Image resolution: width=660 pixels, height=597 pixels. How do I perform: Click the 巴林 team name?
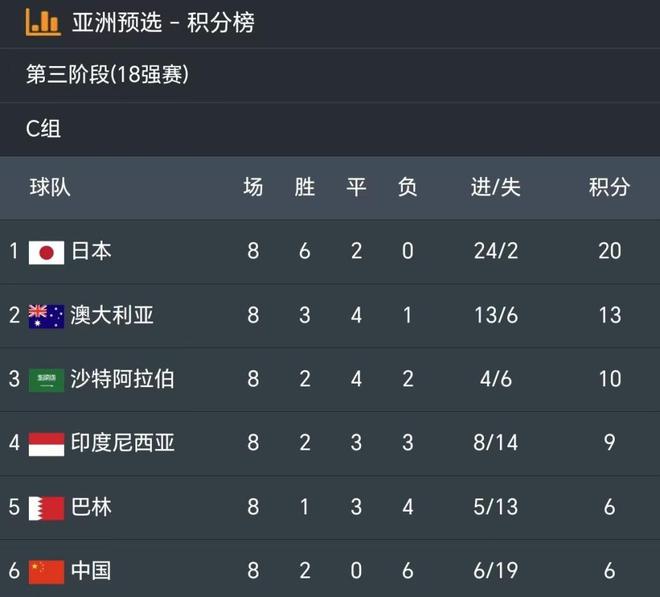(91, 507)
